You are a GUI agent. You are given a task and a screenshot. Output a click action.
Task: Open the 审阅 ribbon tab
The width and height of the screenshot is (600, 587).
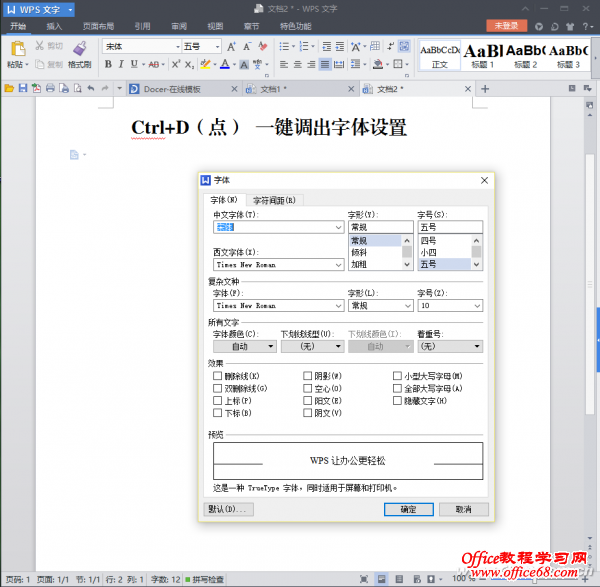point(179,26)
